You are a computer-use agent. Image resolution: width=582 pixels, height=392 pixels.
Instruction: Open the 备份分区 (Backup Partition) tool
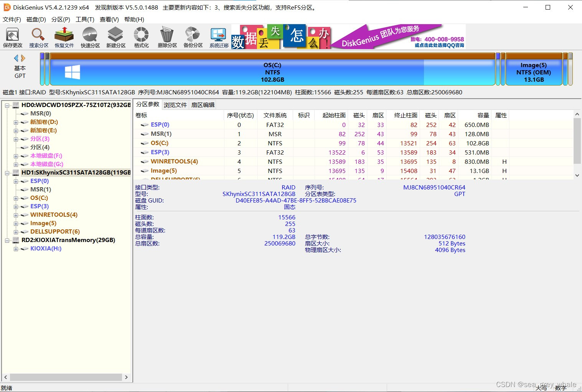point(193,38)
